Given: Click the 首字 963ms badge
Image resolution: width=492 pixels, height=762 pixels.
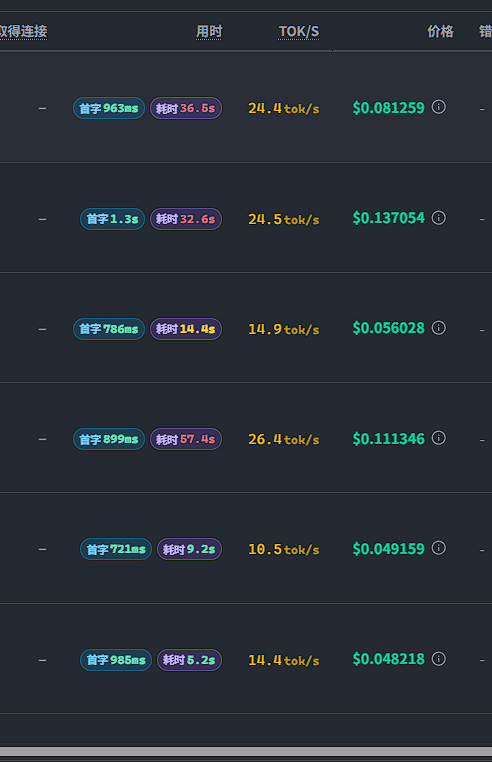Looking at the screenshot, I should (109, 108).
